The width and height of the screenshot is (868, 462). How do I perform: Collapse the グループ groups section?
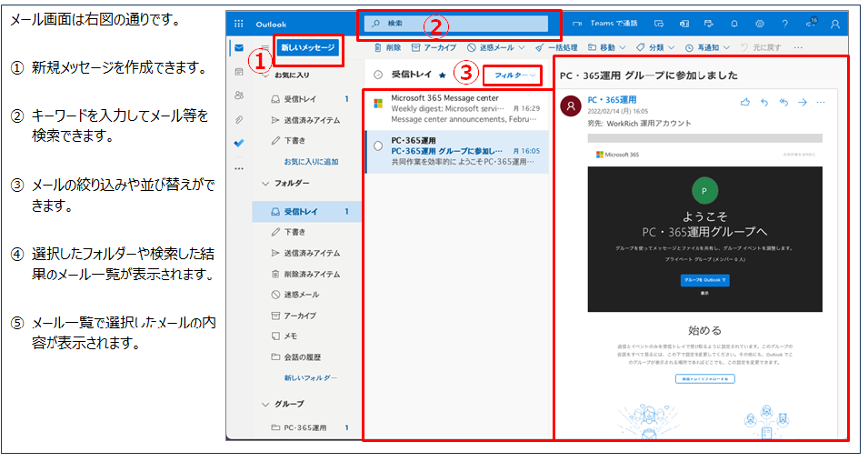(265, 405)
